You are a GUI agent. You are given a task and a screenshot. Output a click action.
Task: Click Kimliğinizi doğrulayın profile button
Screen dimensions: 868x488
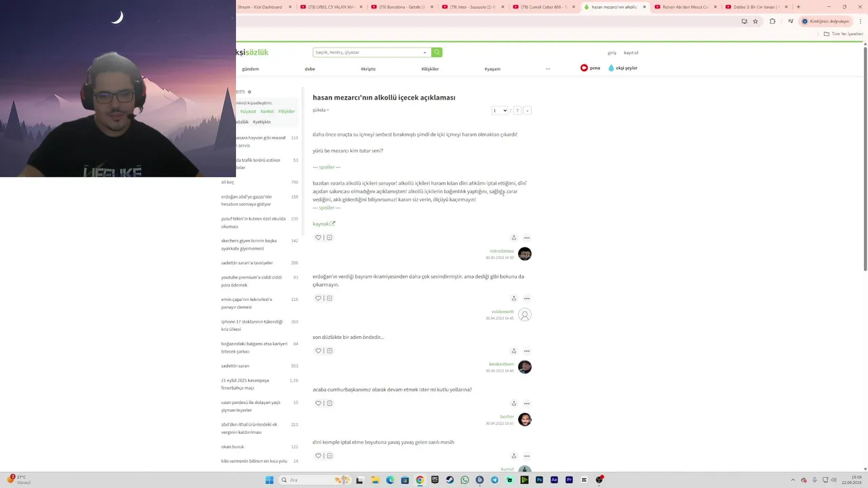coord(825,21)
